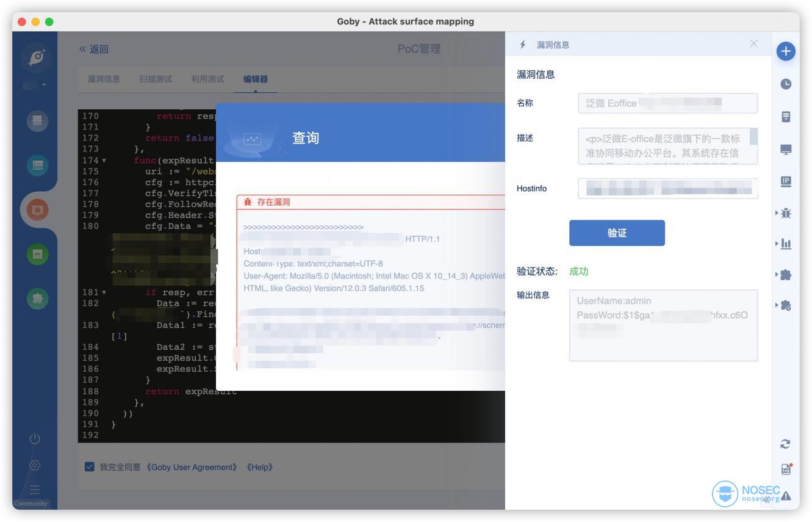Open the green chart report icon in left sidebar
The image size is (812, 522).
pyautogui.click(x=37, y=253)
